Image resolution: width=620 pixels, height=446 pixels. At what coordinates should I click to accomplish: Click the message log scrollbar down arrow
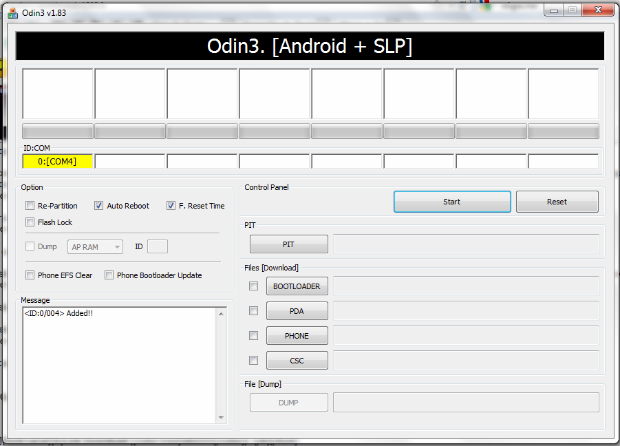coord(221,417)
